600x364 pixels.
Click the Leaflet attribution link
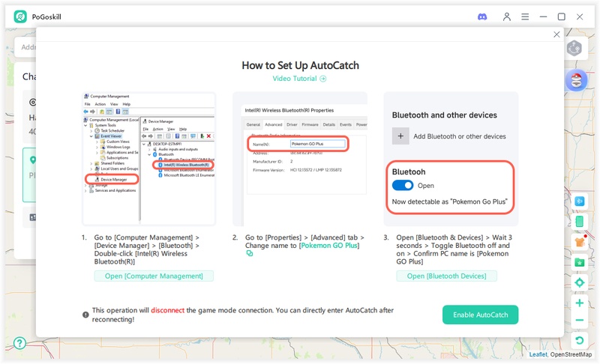click(x=538, y=354)
